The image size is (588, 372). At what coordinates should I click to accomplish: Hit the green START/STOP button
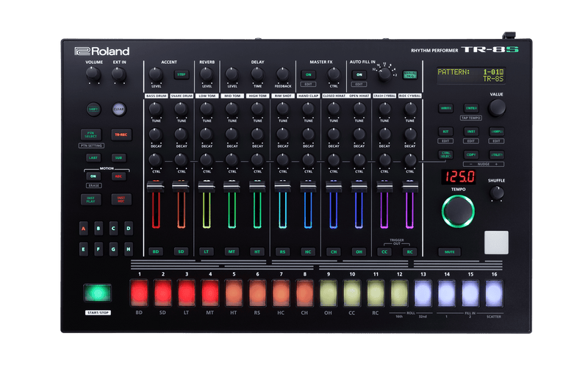[x=98, y=293]
